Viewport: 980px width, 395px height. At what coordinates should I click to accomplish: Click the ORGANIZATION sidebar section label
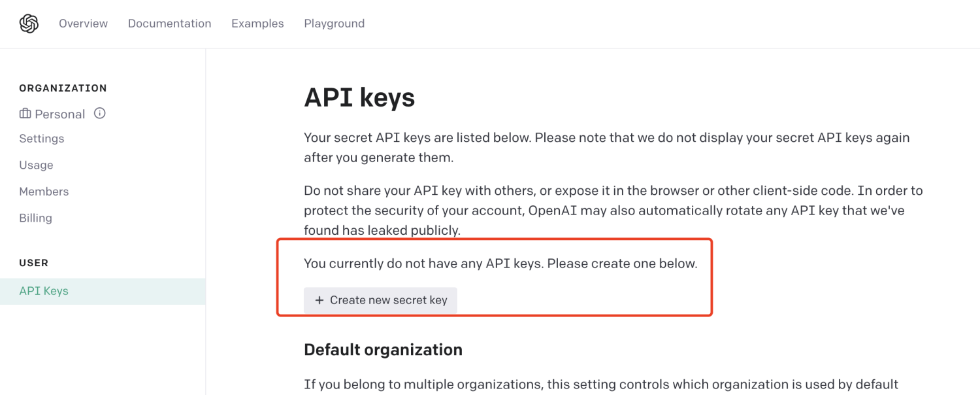point(63,88)
